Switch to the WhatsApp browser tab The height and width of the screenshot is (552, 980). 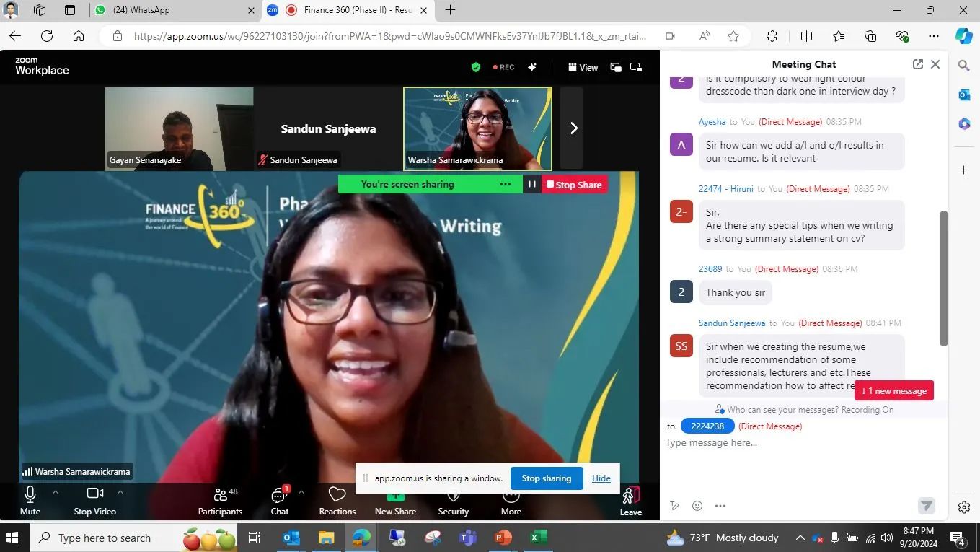170,10
